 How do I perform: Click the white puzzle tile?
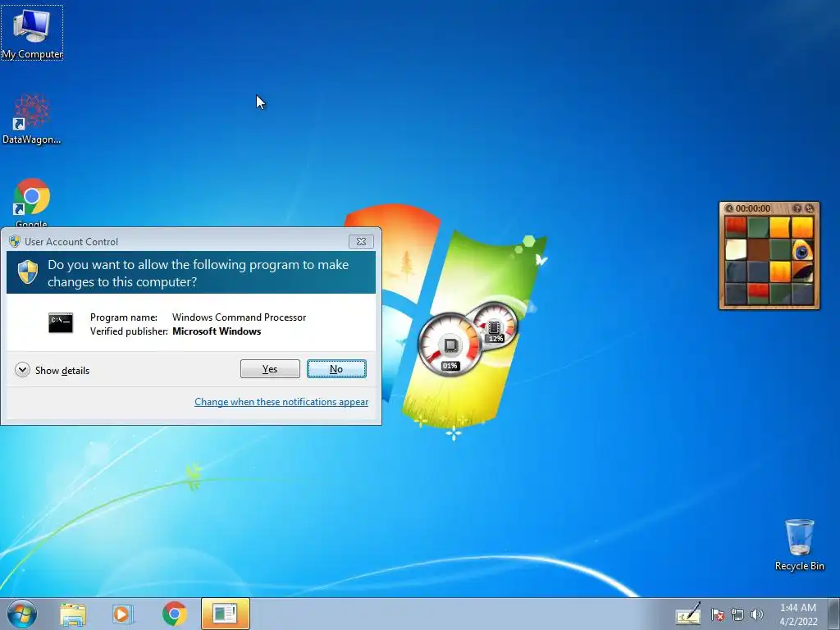(736, 249)
